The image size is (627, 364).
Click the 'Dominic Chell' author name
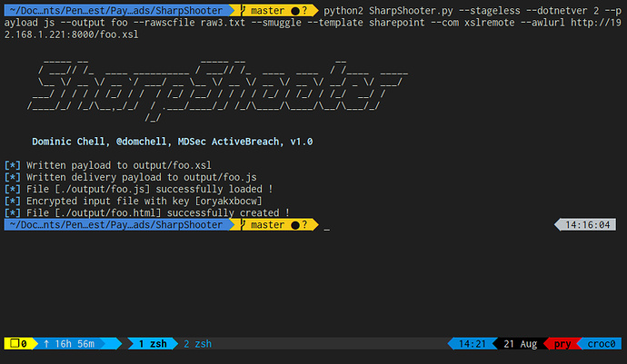68,142
